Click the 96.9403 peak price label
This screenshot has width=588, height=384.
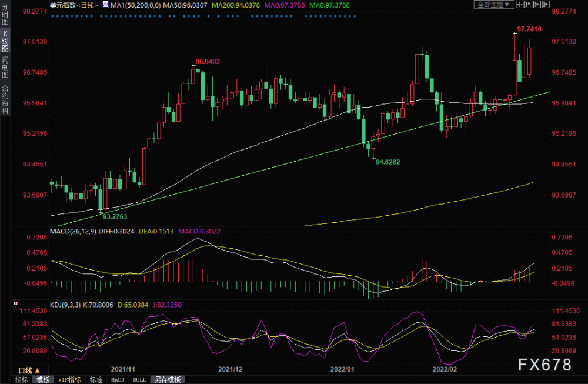tap(208, 62)
